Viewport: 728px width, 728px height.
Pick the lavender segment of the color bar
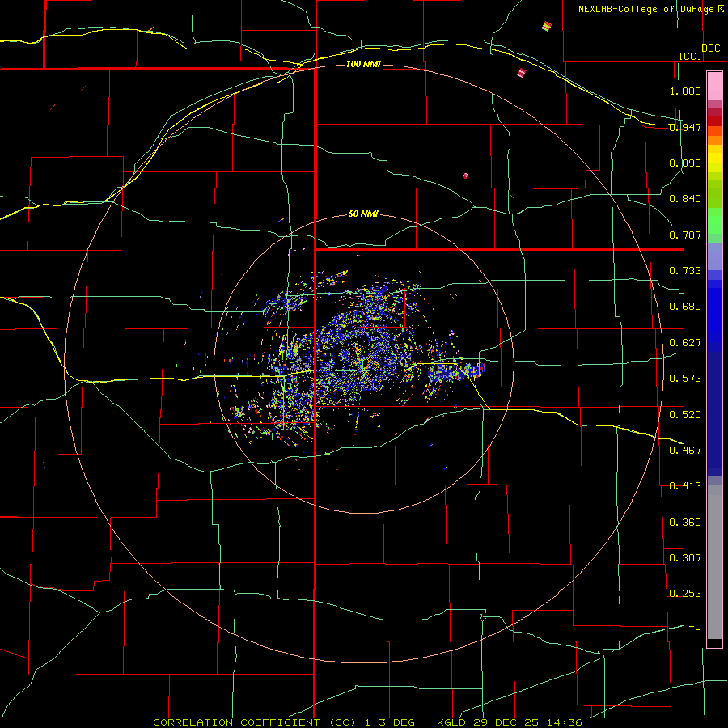pos(714,256)
